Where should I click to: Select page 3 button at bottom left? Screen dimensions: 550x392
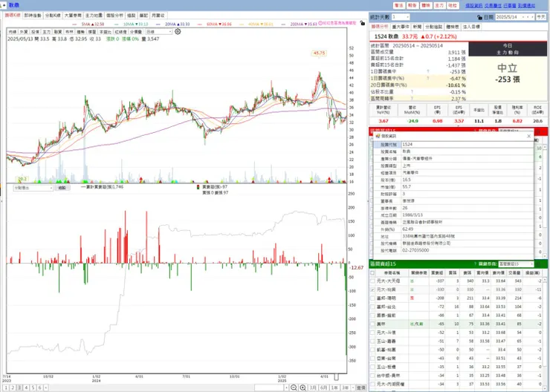point(19,388)
